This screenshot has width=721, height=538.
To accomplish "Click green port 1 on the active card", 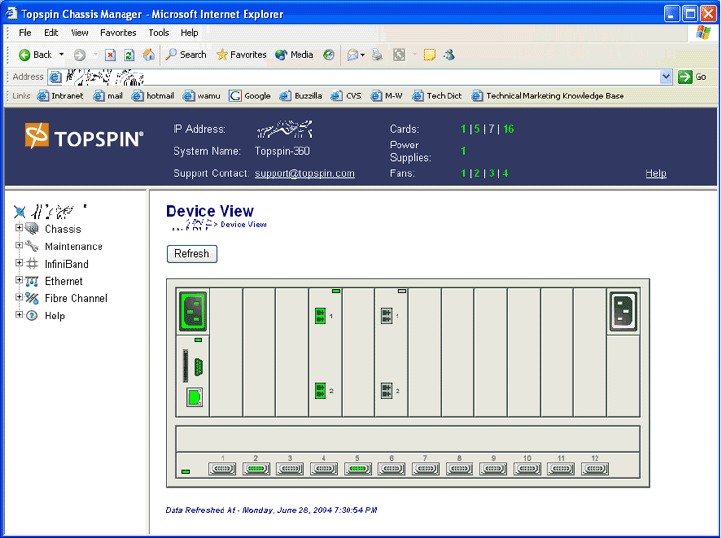I will [x=321, y=316].
